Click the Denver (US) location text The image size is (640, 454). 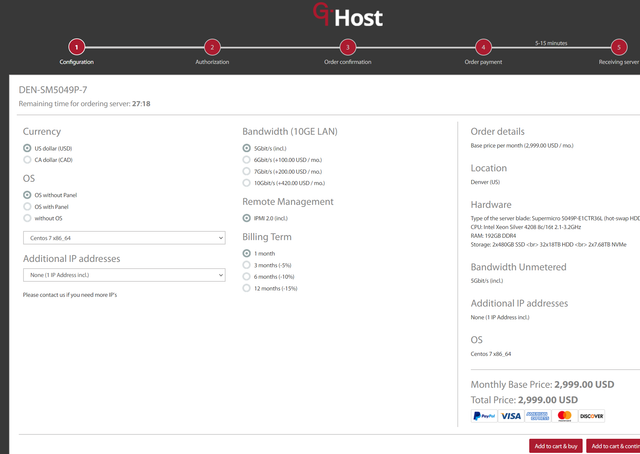485,182
